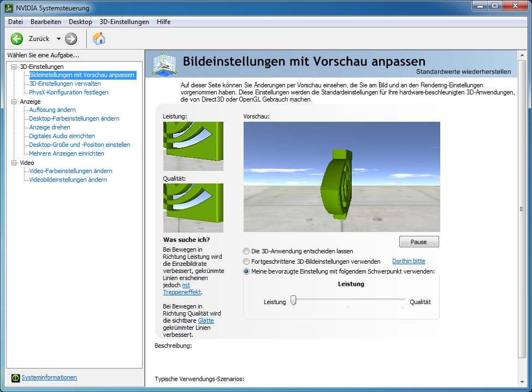Click the green Back arrow icon
This screenshot has width=532, height=392.
point(16,39)
